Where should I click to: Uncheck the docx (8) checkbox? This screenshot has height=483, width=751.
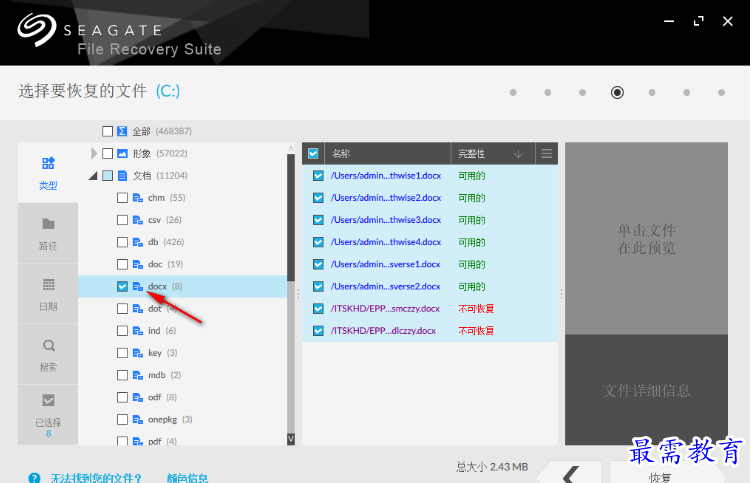click(x=122, y=286)
